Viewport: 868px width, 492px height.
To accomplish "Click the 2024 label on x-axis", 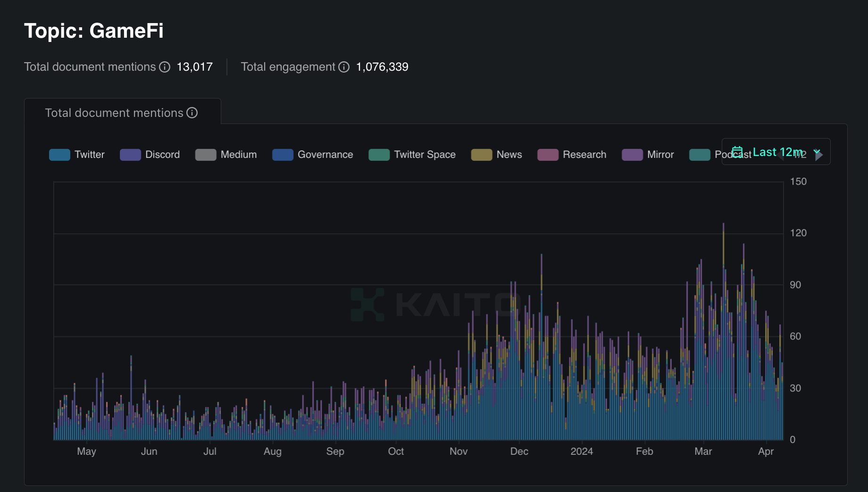I will coord(582,451).
